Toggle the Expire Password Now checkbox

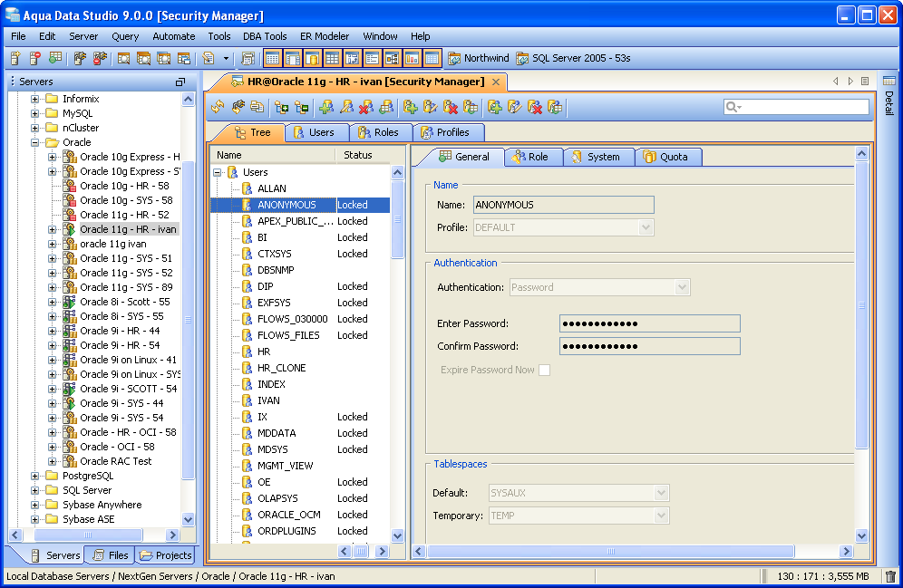click(544, 370)
